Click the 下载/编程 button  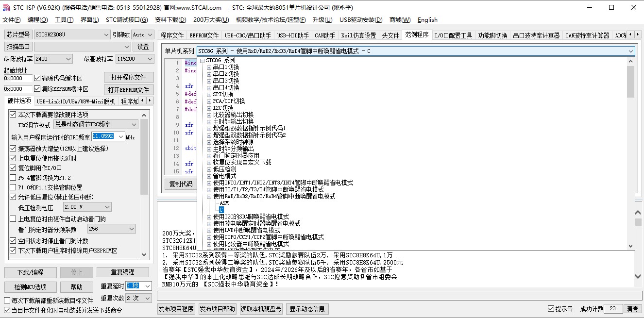30,272
